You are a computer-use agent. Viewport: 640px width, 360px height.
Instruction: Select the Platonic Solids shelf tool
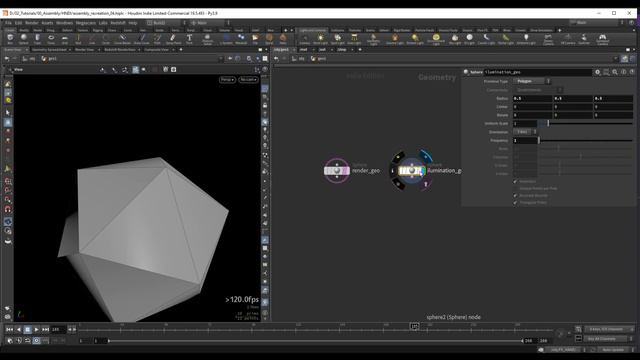[x=207, y=39]
